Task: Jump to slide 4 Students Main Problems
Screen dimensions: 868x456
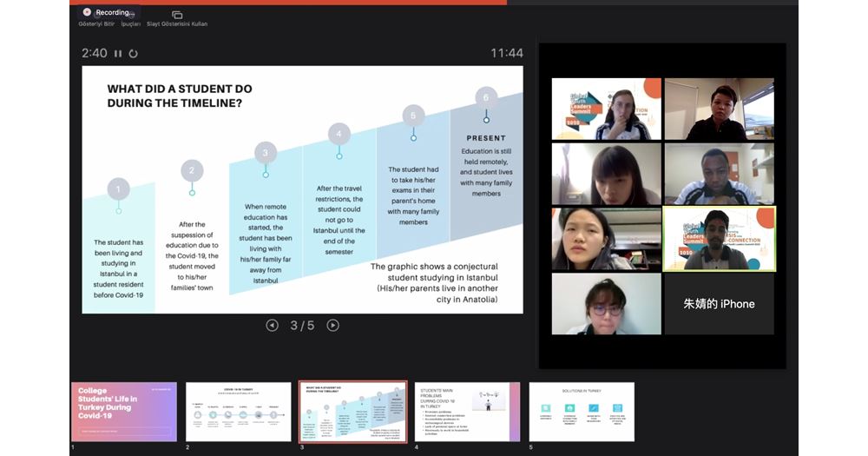Action: coord(467,411)
